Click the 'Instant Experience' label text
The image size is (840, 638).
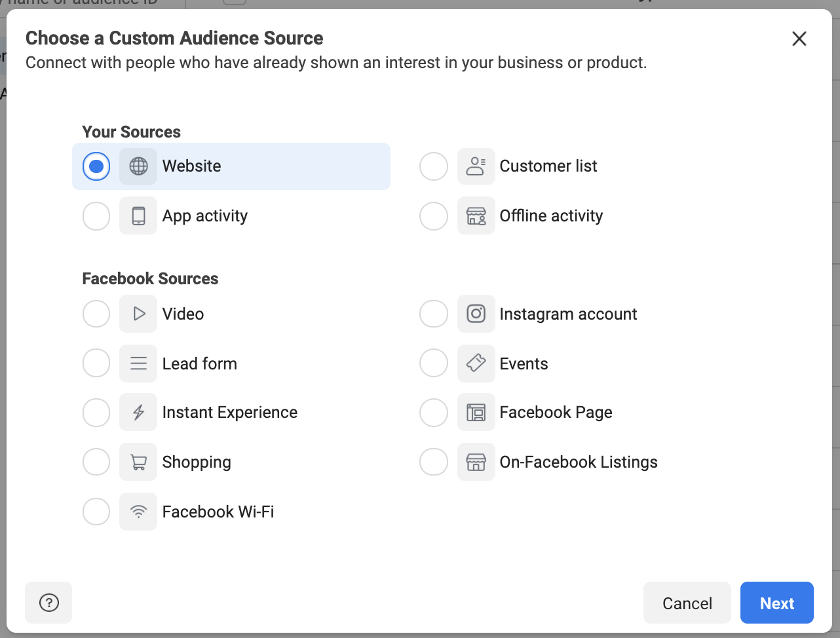(230, 413)
